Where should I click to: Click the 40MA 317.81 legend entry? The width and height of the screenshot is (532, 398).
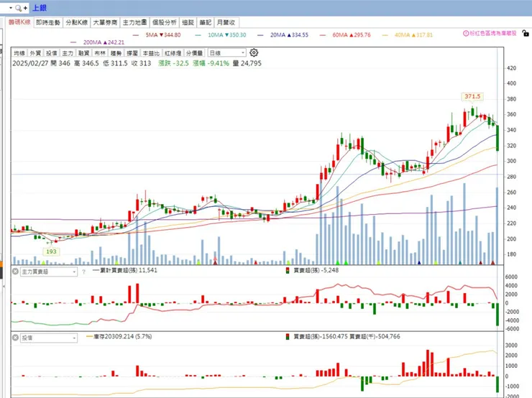tap(408, 34)
